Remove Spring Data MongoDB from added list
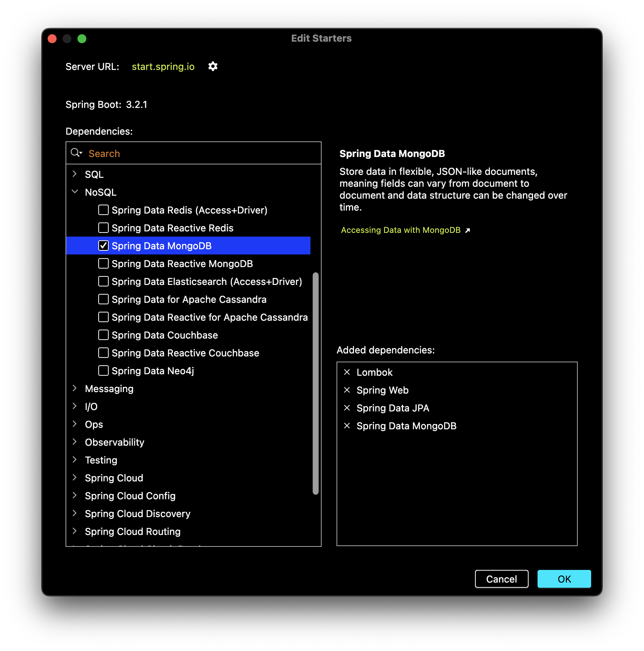 (x=347, y=426)
